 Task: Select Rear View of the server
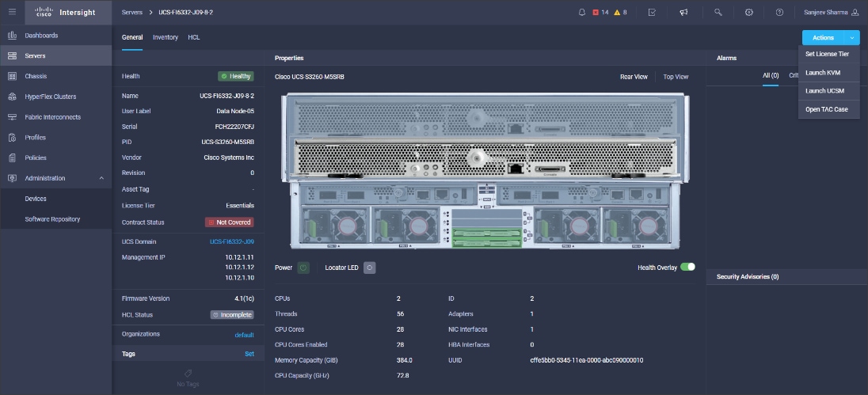coord(634,77)
